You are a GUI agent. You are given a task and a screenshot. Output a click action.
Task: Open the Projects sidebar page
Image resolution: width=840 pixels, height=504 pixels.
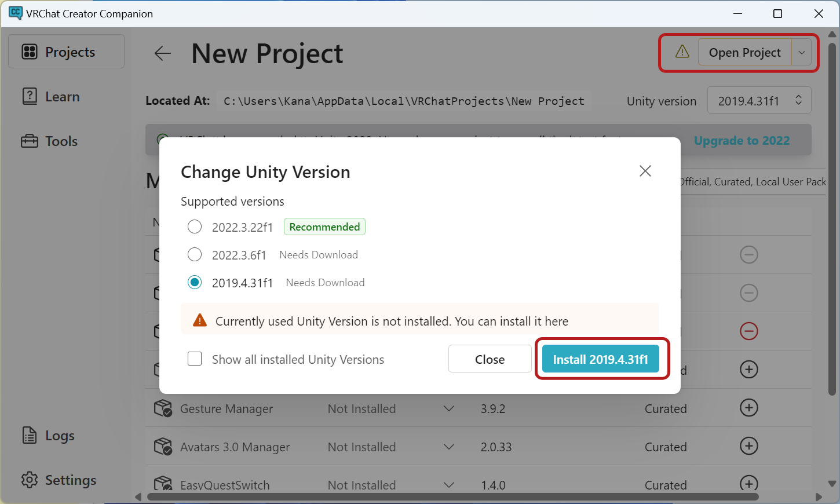click(x=66, y=52)
